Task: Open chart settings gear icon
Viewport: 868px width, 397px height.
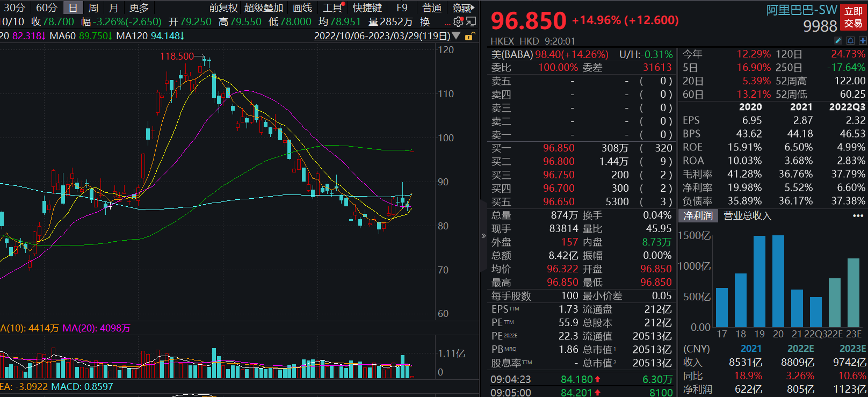Action: [x=458, y=21]
